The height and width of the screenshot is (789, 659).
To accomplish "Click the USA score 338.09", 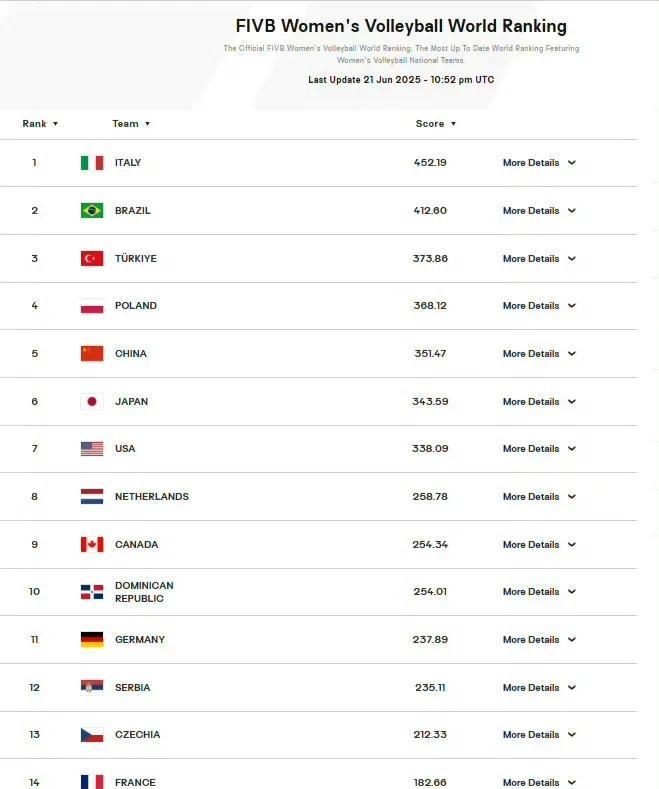I will tap(430, 448).
